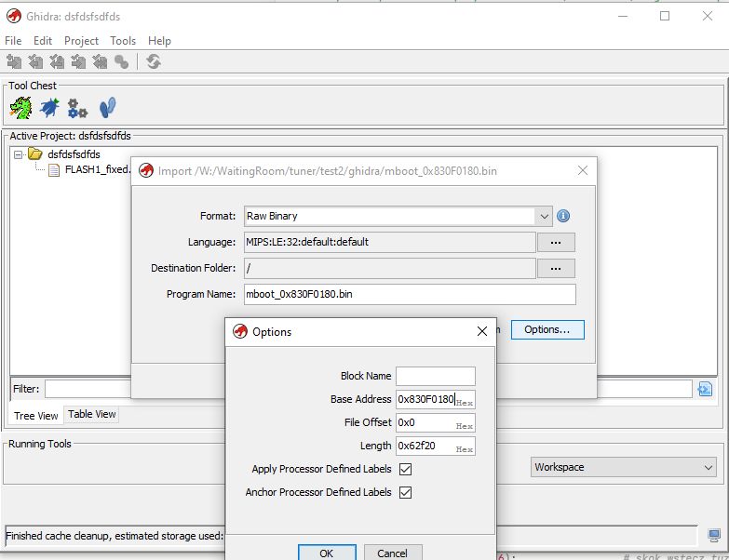Open the File menu
Screen dimensions: 729x560
(13, 41)
